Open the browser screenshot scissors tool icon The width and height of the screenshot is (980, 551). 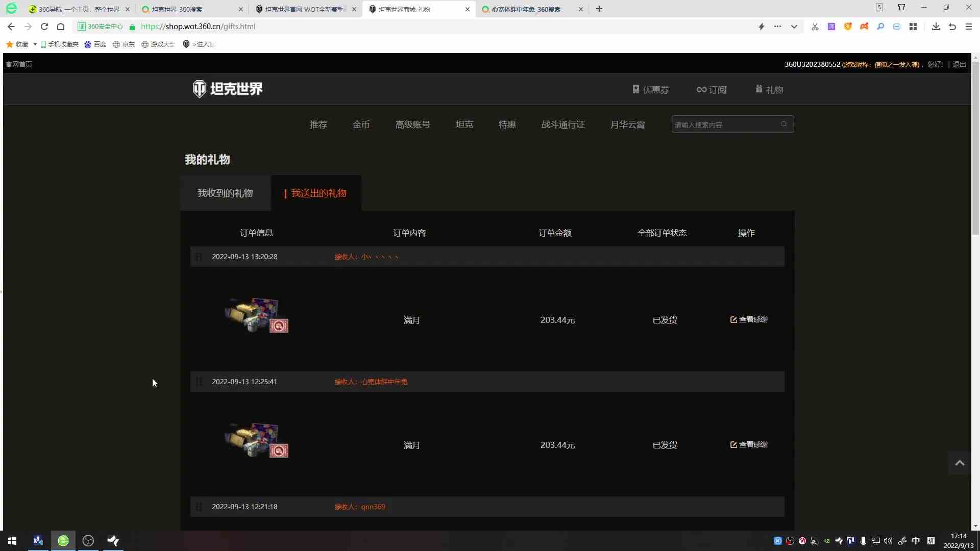pyautogui.click(x=815, y=27)
